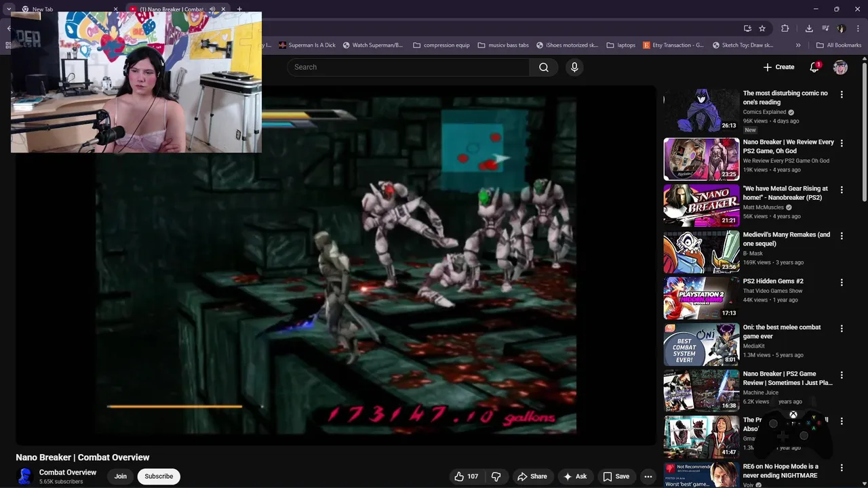868x488 pixels.
Task: Click the Comics Explained channel name
Action: [764, 112]
